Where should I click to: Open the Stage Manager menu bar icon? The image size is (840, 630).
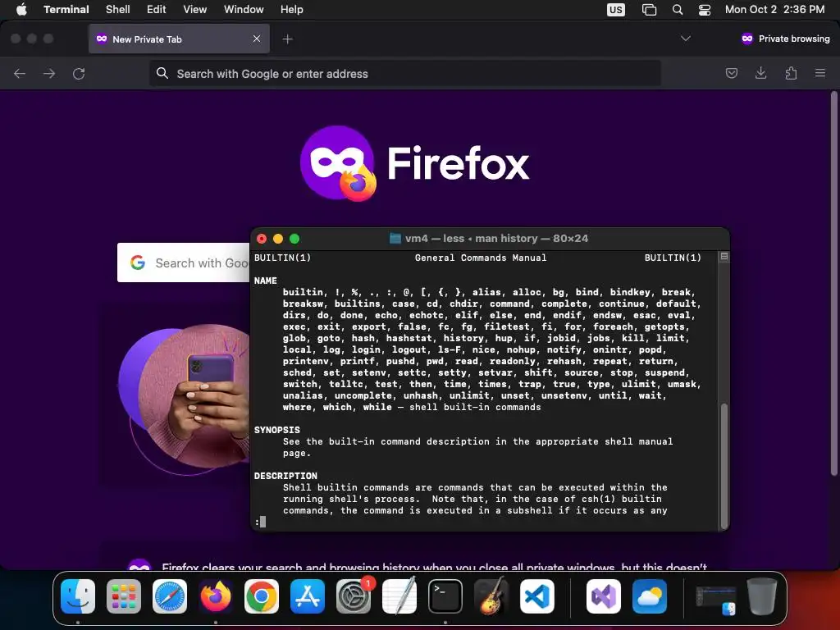click(649, 10)
